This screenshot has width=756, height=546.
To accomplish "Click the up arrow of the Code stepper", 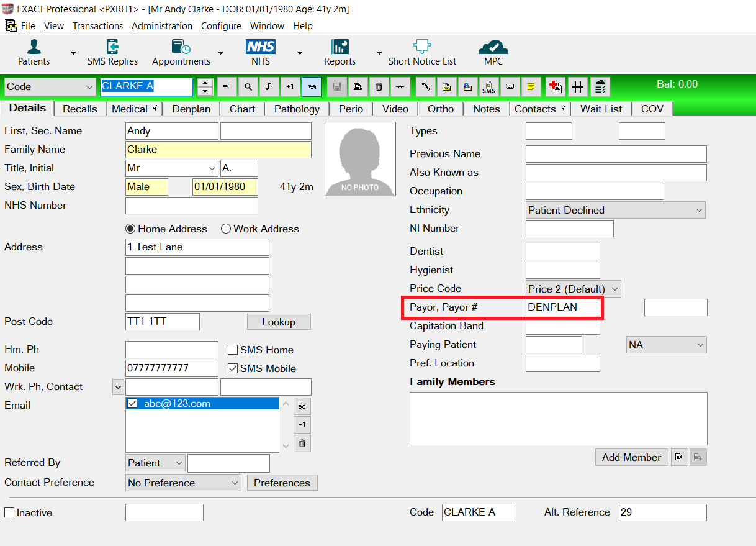I will click(x=205, y=83).
